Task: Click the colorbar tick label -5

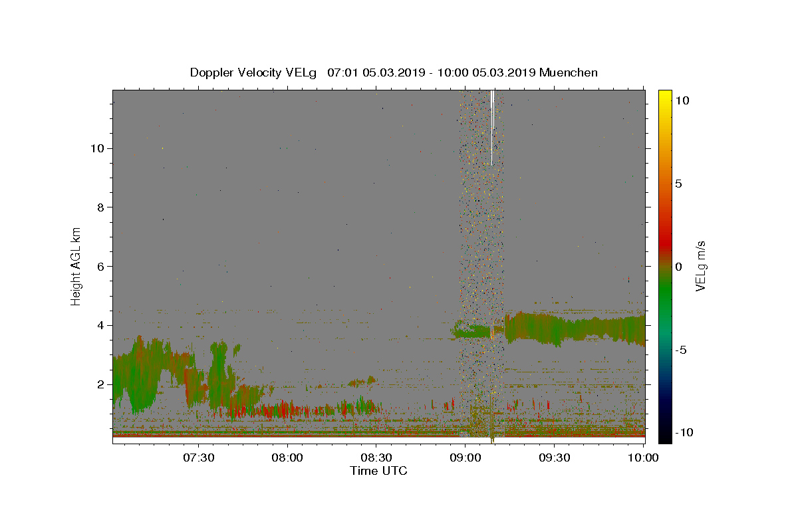Action: click(680, 349)
